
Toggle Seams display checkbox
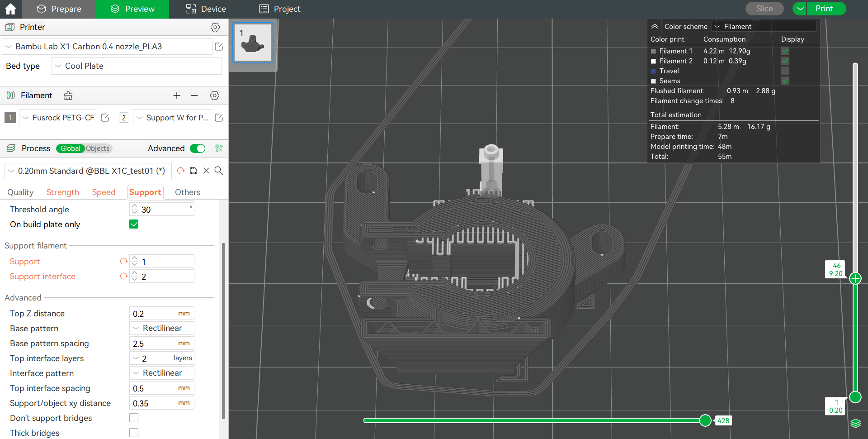point(785,81)
